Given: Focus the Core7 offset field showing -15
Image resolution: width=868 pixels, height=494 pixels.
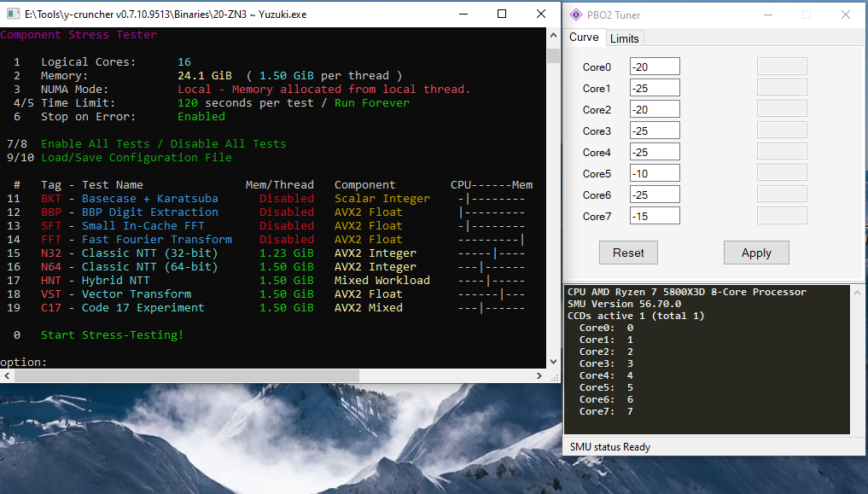Looking at the screenshot, I should click(x=655, y=216).
